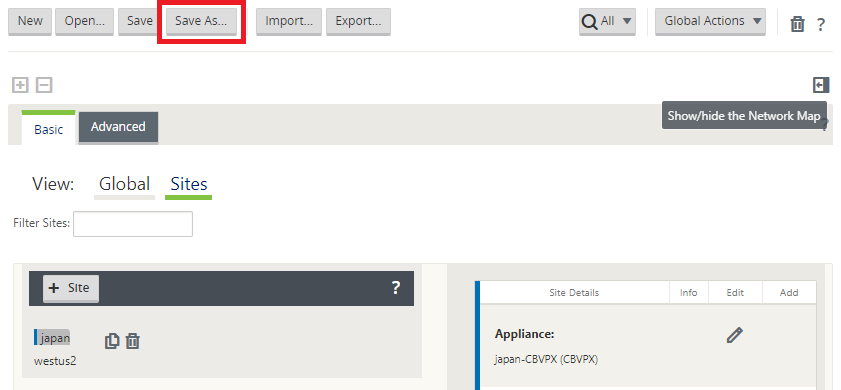The image size is (841, 390).
Task: Click the Save As... button
Action: click(x=201, y=21)
